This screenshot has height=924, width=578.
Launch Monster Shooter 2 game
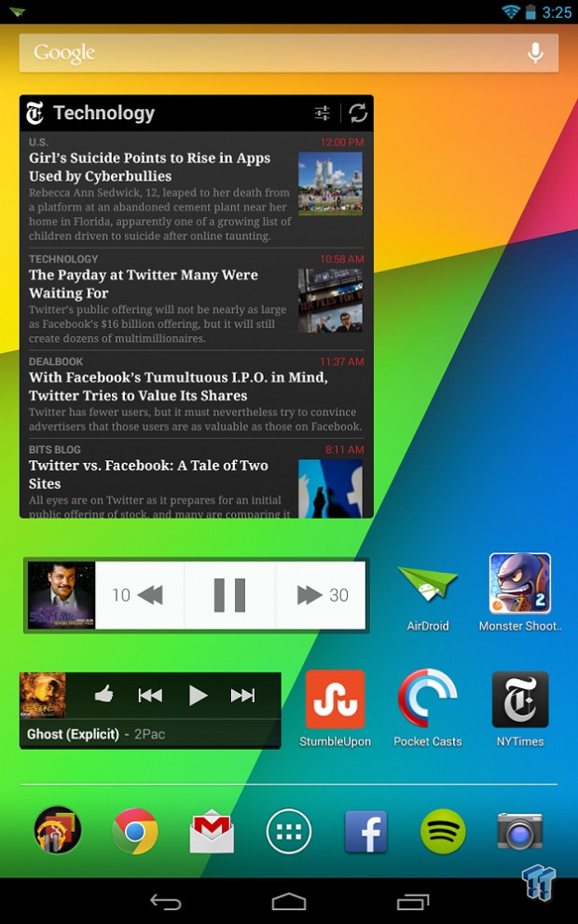pos(519,594)
